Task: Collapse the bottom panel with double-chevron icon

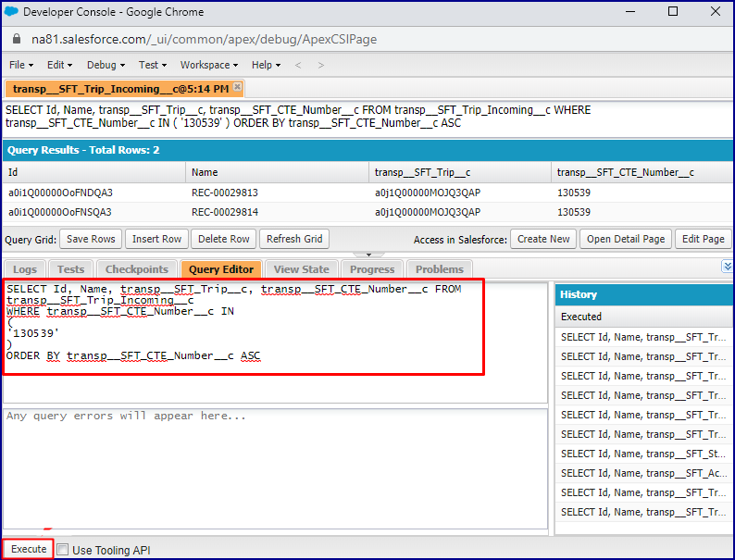Action: (727, 267)
